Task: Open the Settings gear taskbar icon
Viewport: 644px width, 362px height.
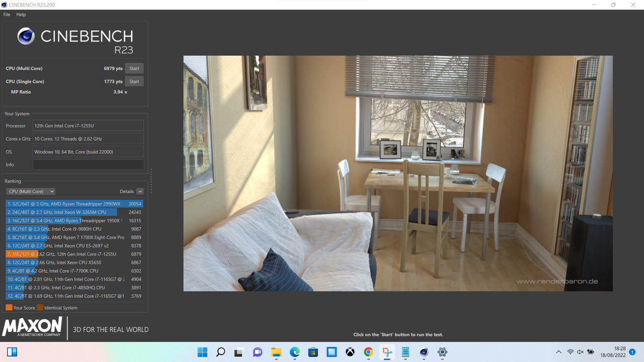Action: 442,352
